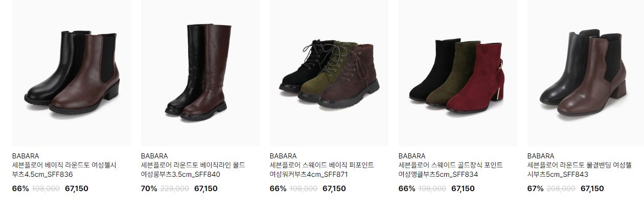The width and height of the screenshot is (644, 209).
Task: Open product title ending in SFF871
Action: coord(322,170)
